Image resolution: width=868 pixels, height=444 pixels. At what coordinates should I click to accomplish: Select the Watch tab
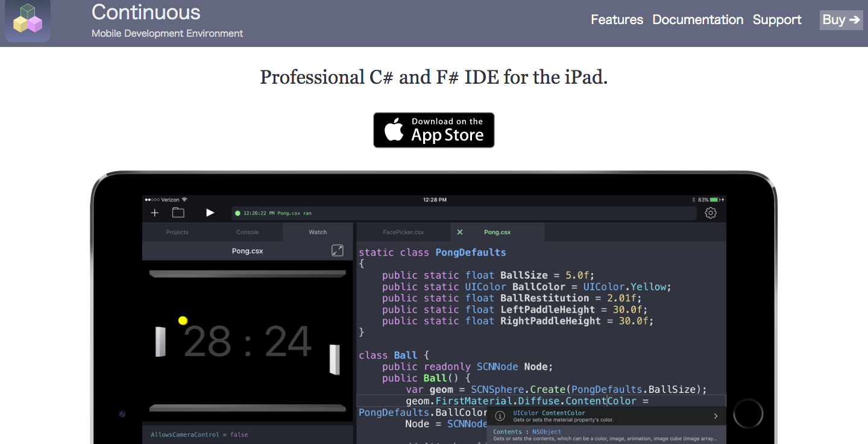point(318,232)
